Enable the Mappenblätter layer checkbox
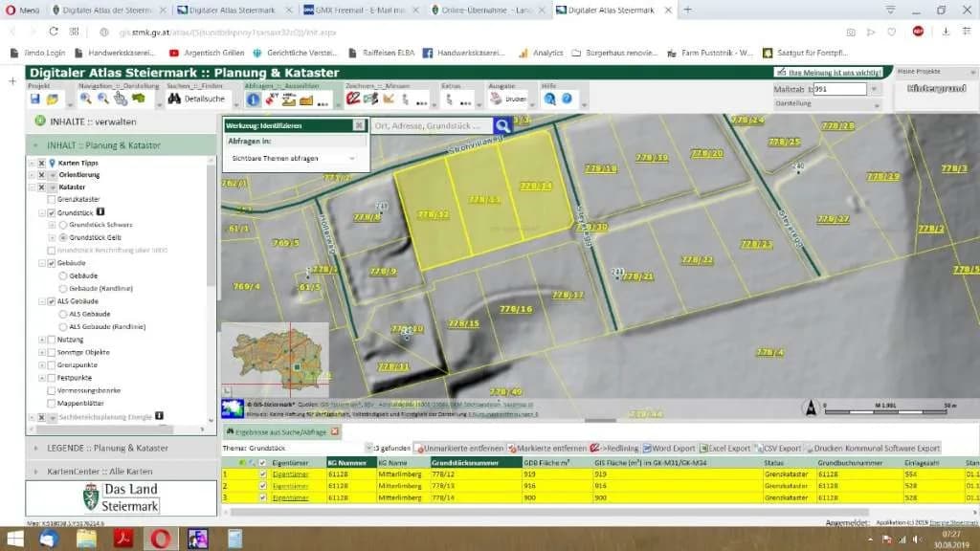The width and height of the screenshot is (980, 551). 52,403
